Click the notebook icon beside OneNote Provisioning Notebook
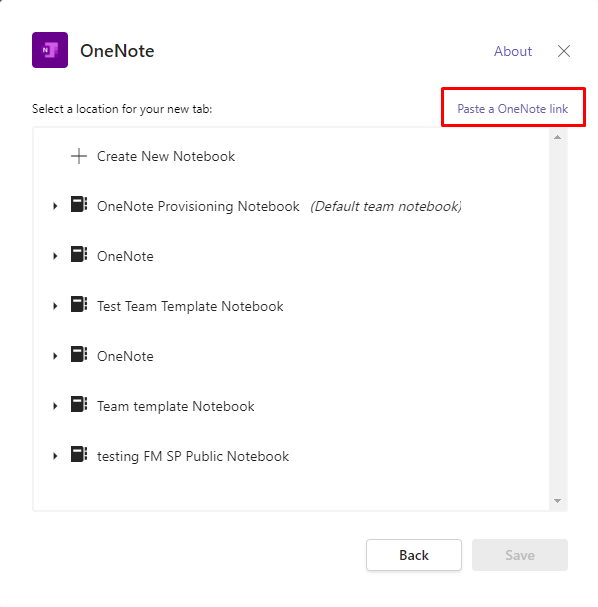The image size is (598, 607). click(x=79, y=204)
